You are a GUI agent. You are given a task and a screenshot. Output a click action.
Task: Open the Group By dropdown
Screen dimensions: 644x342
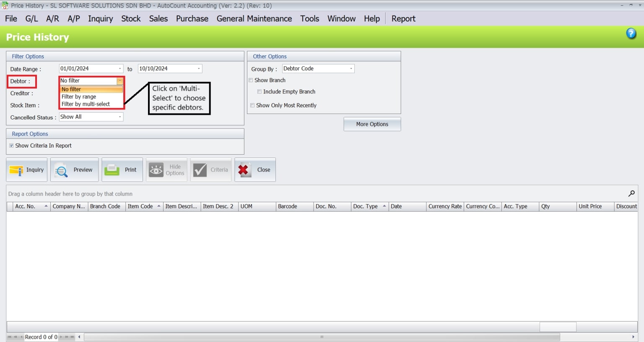351,68
